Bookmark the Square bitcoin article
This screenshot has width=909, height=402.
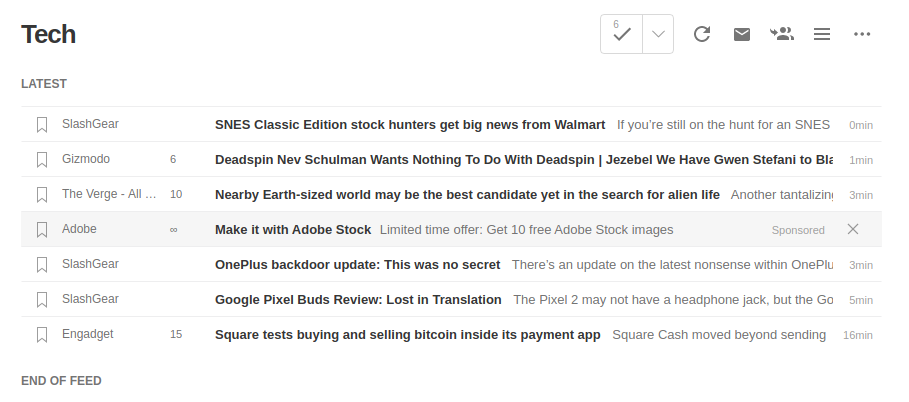click(x=42, y=335)
